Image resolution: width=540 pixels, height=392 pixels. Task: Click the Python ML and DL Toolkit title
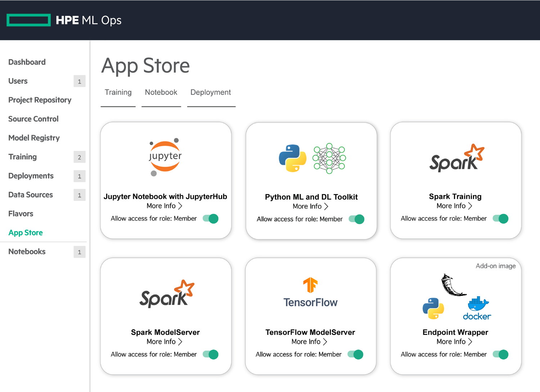click(311, 197)
